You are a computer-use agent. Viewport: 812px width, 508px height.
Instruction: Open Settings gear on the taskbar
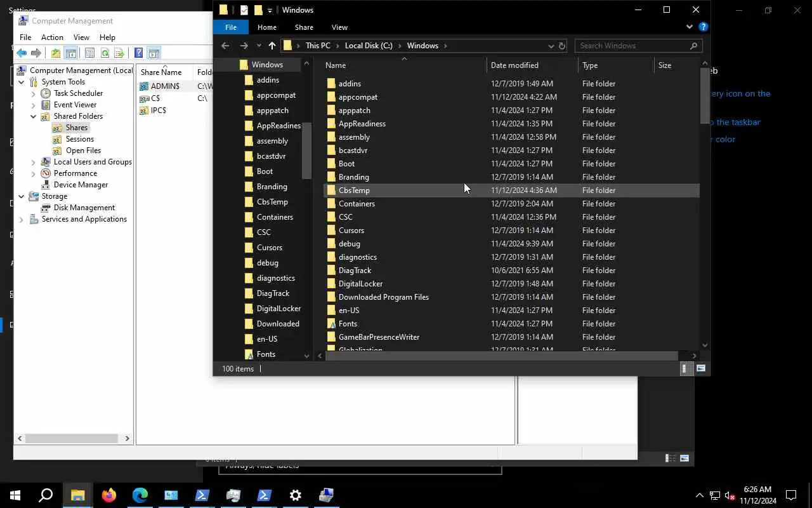296,495
